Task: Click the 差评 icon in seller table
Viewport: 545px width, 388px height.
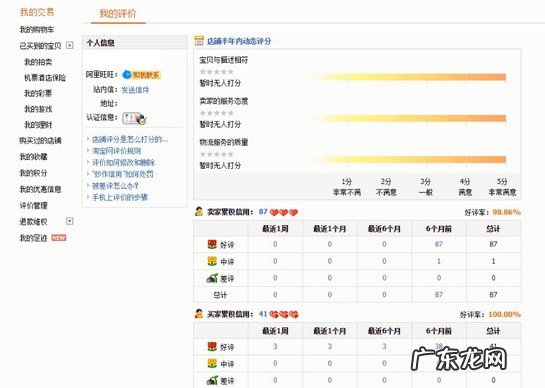Action: pos(212,278)
